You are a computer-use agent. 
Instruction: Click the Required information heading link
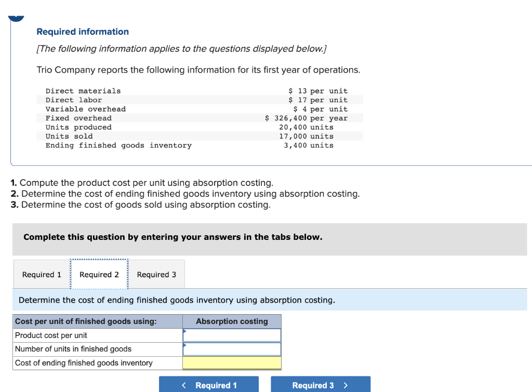(83, 32)
